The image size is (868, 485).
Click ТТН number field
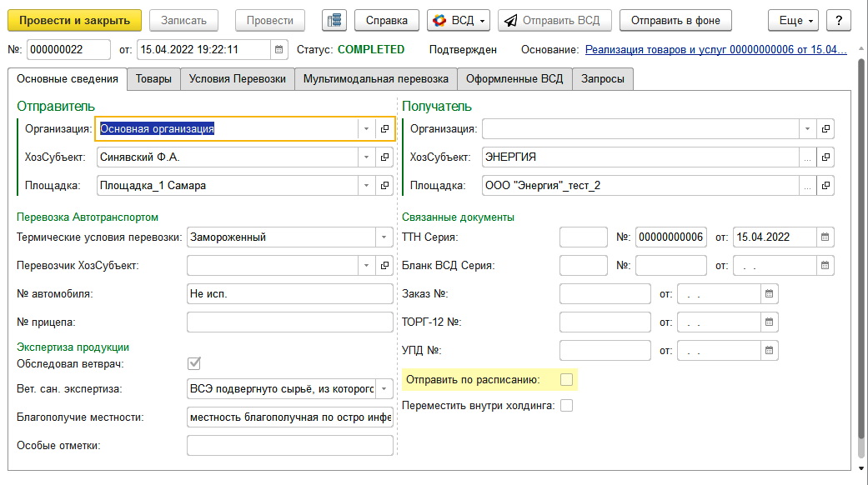(x=671, y=237)
